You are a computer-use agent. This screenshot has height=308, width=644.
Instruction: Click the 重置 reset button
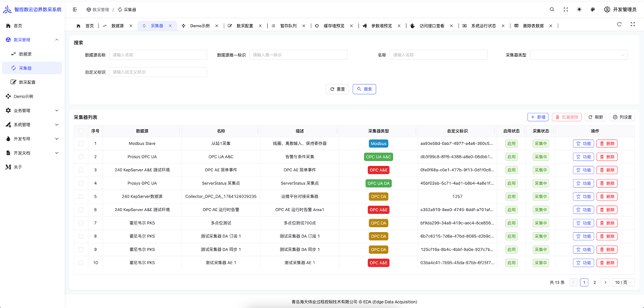tap(337, 89)
